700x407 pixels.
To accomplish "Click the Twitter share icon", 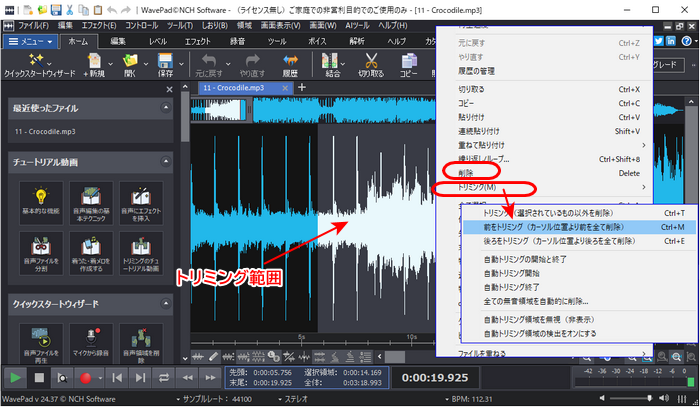I will tap(658, 41).
